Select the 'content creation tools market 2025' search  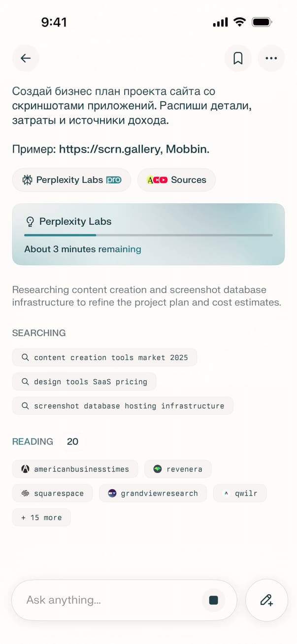(x=104, y=358)
